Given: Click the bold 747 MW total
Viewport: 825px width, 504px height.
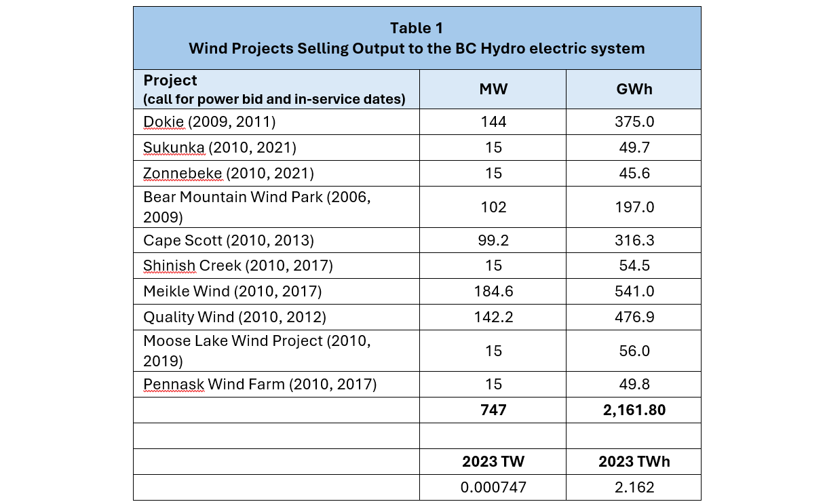Looking at the screenshot, I should tap(493, 410).
